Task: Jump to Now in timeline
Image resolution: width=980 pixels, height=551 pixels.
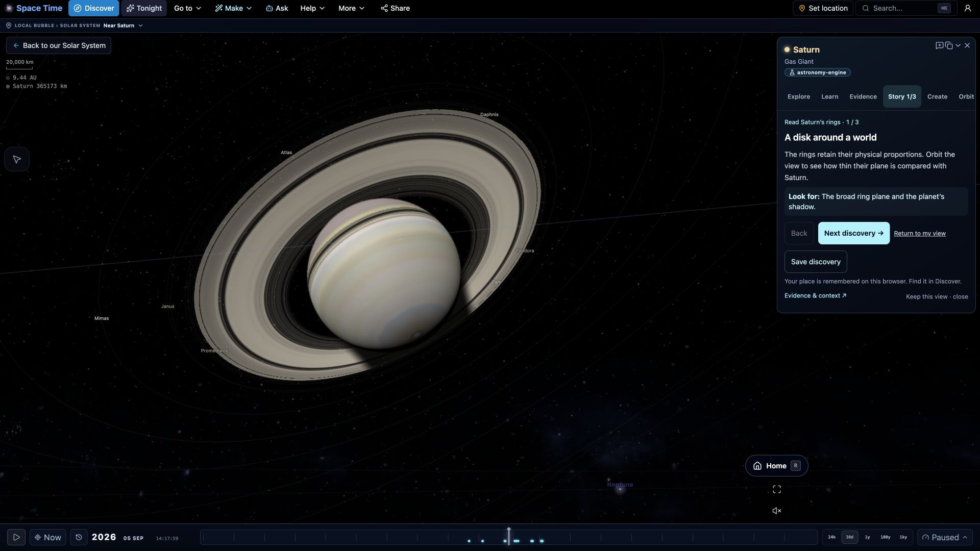Action: point(48,537)
